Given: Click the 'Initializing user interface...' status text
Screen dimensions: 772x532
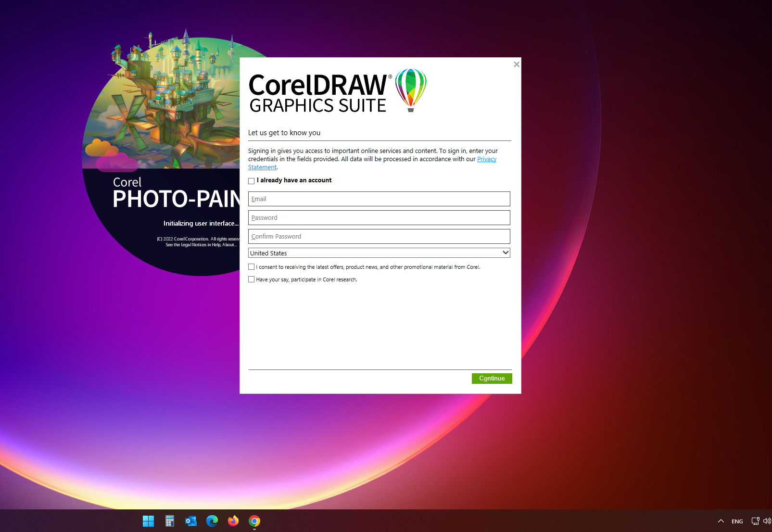Looking at the screenshot, I should pyautogui.click(x=201, y=223).
